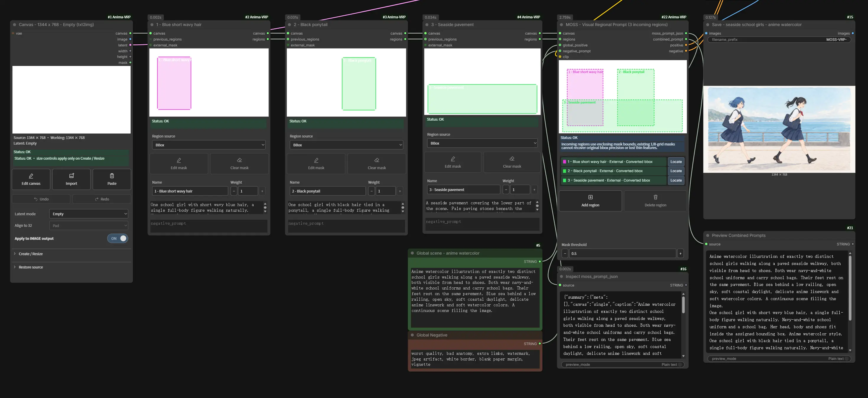Open the Align to 32 Pad dropdown
Viewport: 868px width, 398px height.
pyautogui.click(x=89, y=226)
